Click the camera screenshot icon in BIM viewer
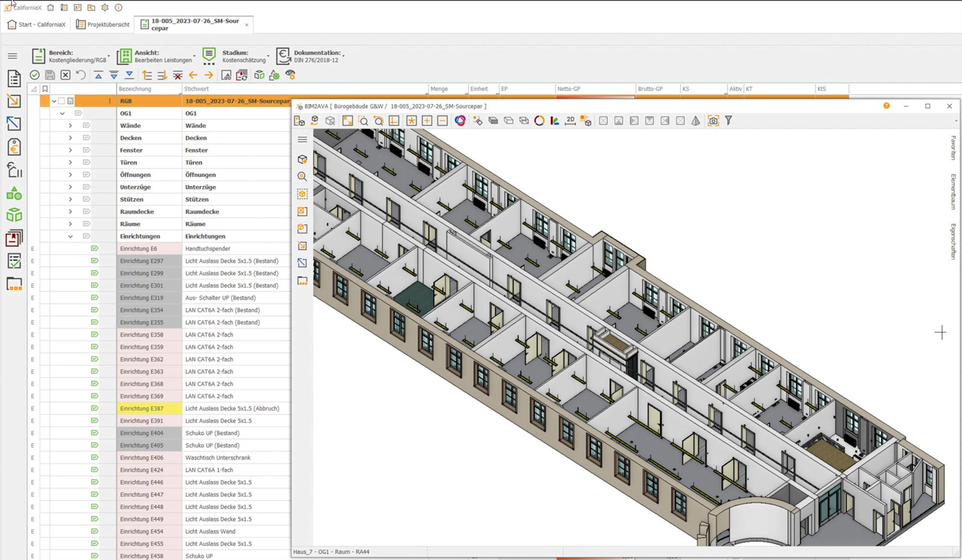Image resolution: width=962 pixels, height=560 pixels. coord(713,121)
